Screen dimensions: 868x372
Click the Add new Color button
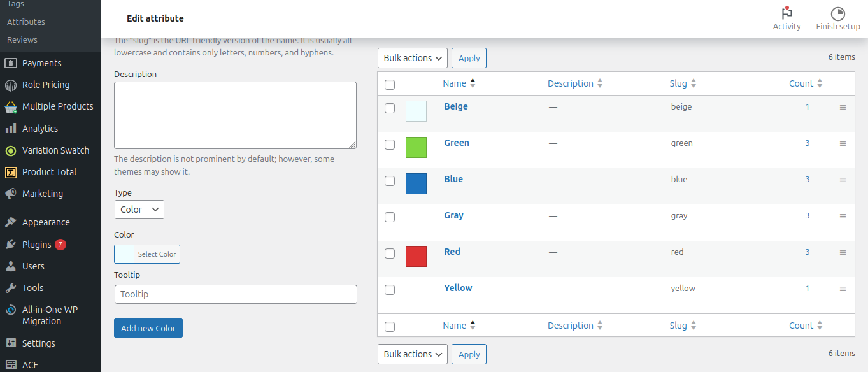(x=148, y=327)
